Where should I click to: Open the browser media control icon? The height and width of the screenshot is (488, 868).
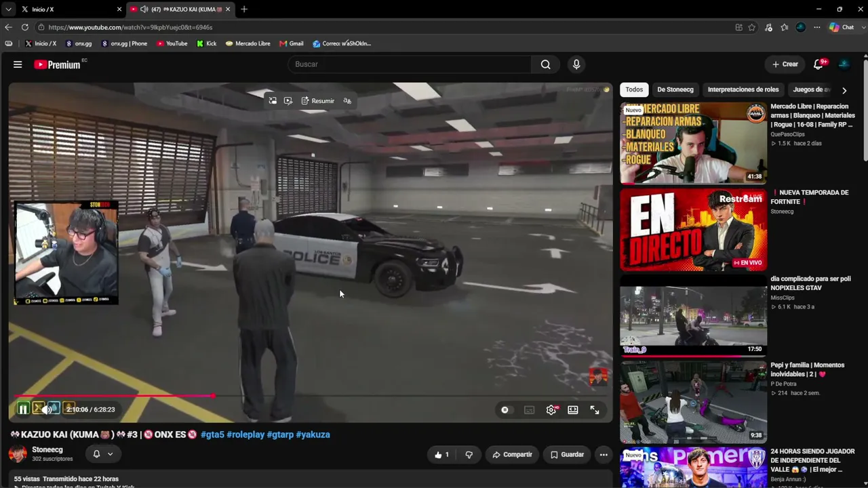[x=768, y=27]
